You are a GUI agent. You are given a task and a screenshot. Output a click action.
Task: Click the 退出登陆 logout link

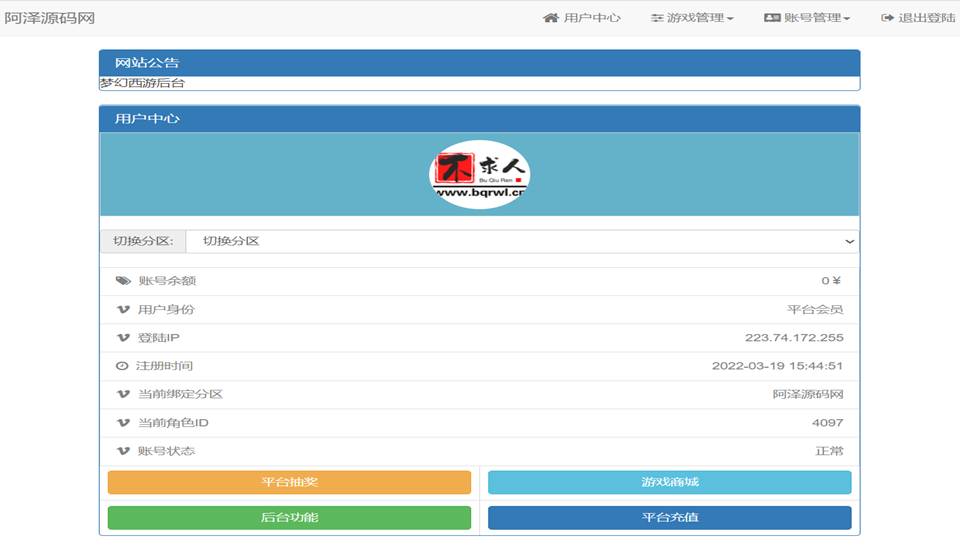918,18
